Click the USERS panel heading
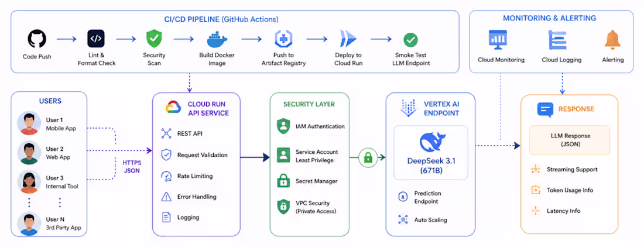Viewport: 644px width, 248px height. [50, 101]
